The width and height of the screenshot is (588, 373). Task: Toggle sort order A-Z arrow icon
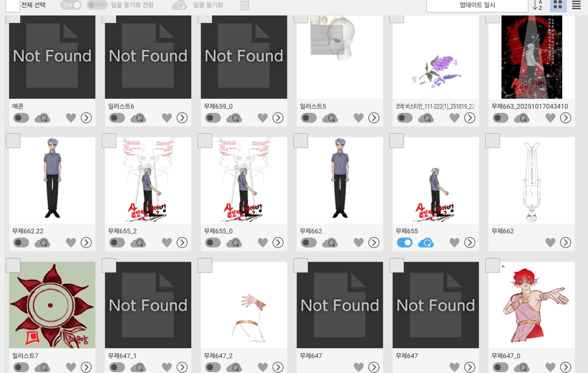pos(537,6)
